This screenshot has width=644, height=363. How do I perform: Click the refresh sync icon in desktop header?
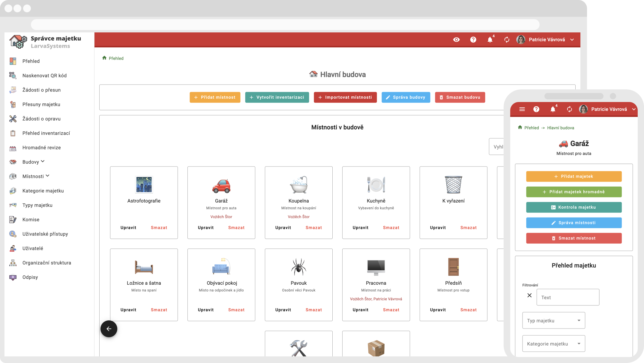tap(507, 40)
